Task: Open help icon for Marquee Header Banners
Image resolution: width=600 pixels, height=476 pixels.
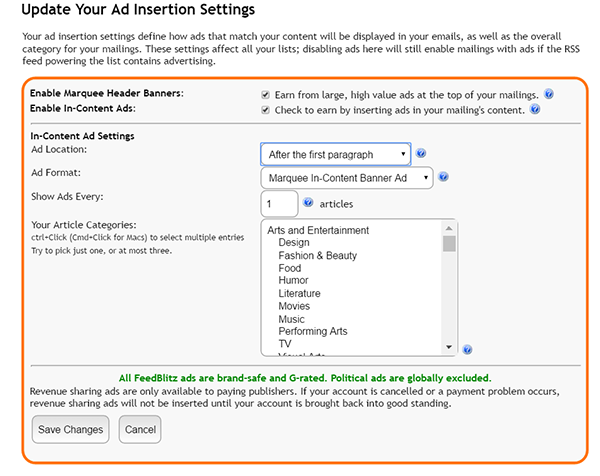Action: pyautogui.click(x=549, y=94)
